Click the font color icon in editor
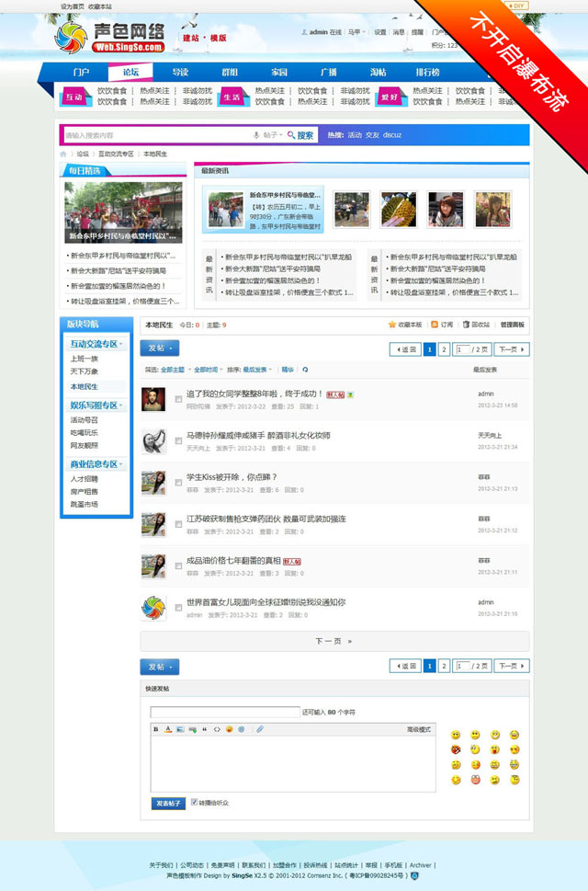 [168, 729]
